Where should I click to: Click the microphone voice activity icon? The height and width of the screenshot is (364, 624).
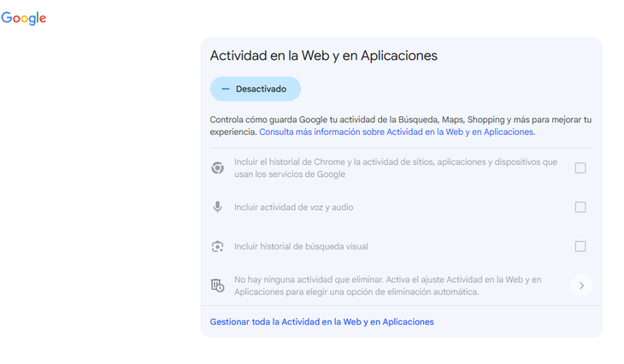217,207
